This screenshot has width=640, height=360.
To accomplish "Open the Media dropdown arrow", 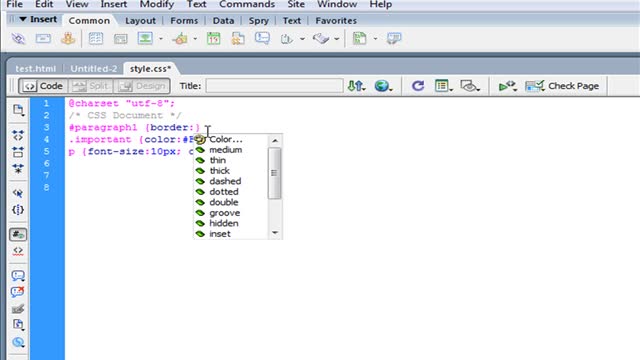I will 195,39.
